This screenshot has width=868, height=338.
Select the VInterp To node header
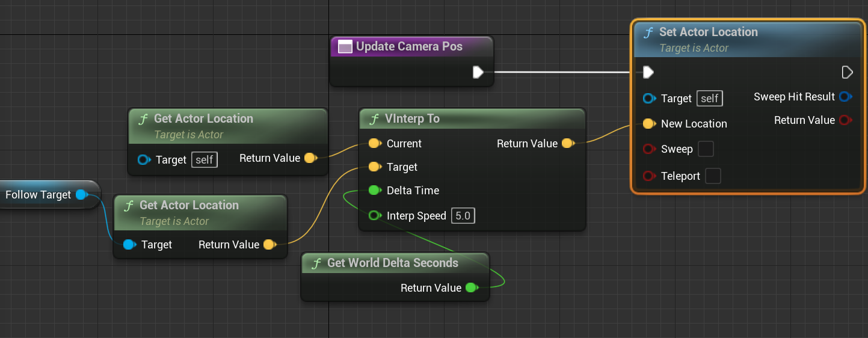[413, 118]
